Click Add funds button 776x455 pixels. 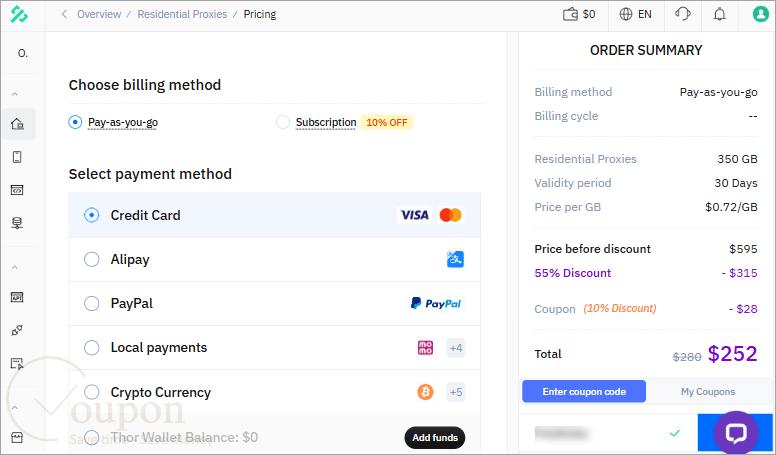(435, 438)
